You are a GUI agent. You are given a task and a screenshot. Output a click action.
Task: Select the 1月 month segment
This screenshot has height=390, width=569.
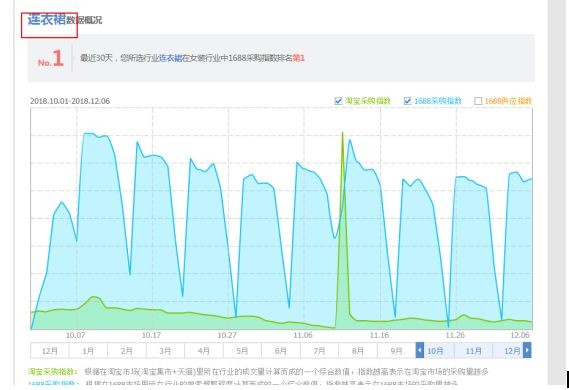(88, 351)
